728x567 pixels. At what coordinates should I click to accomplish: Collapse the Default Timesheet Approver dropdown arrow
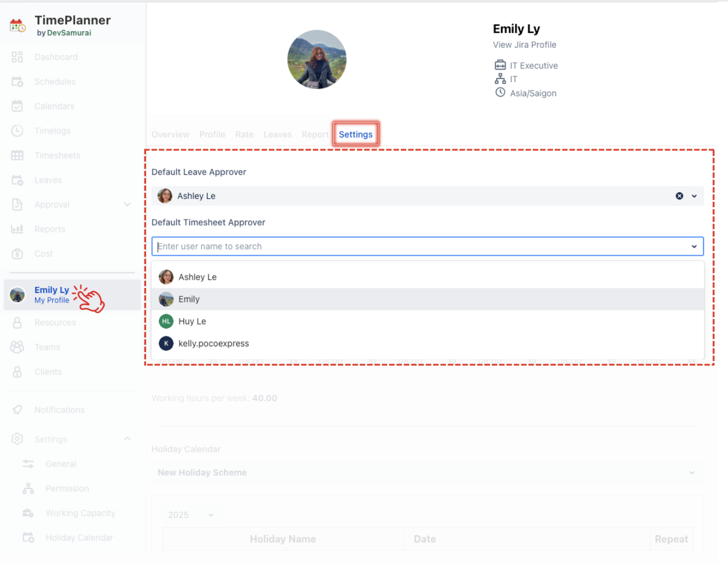[x=694, y=246]
